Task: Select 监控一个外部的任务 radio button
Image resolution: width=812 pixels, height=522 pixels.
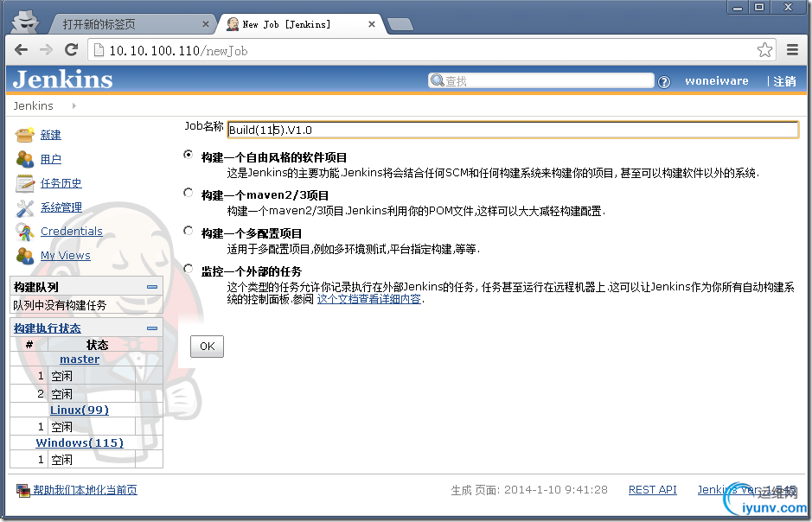Action: click(x=189, y=269)
